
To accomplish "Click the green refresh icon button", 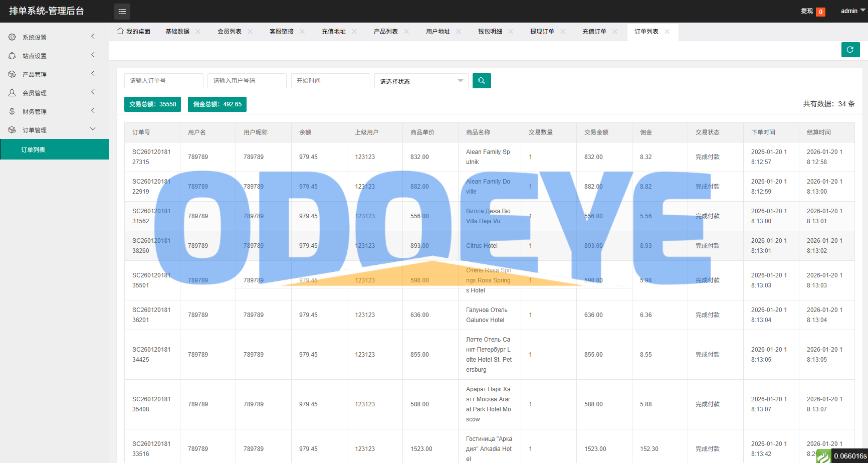I will (x=850, y=50).
